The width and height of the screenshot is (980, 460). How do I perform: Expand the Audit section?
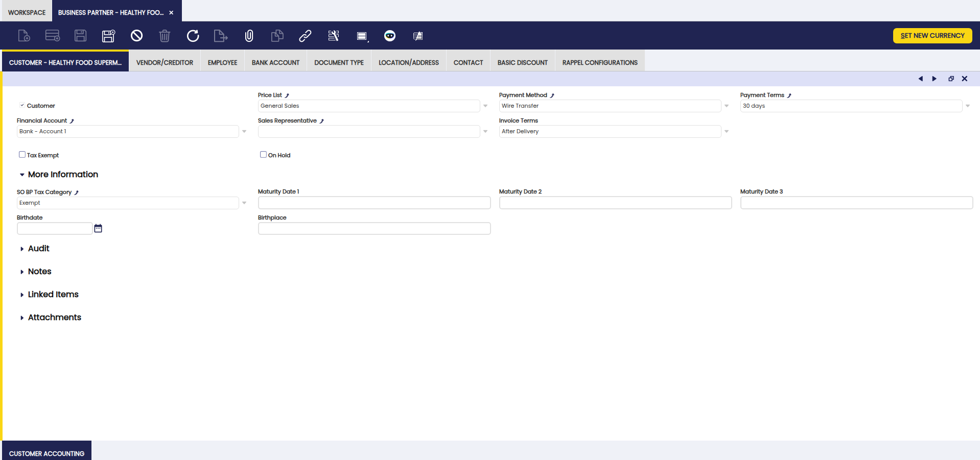(38, 249)
